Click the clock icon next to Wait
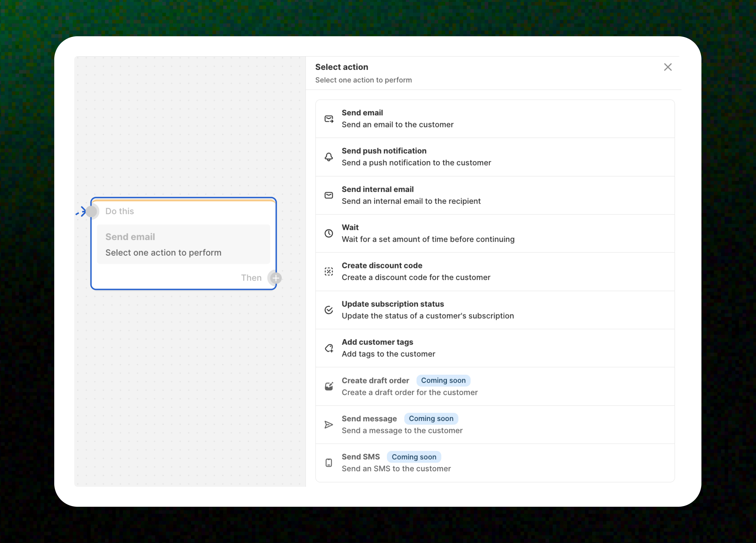 pos(329,233)
